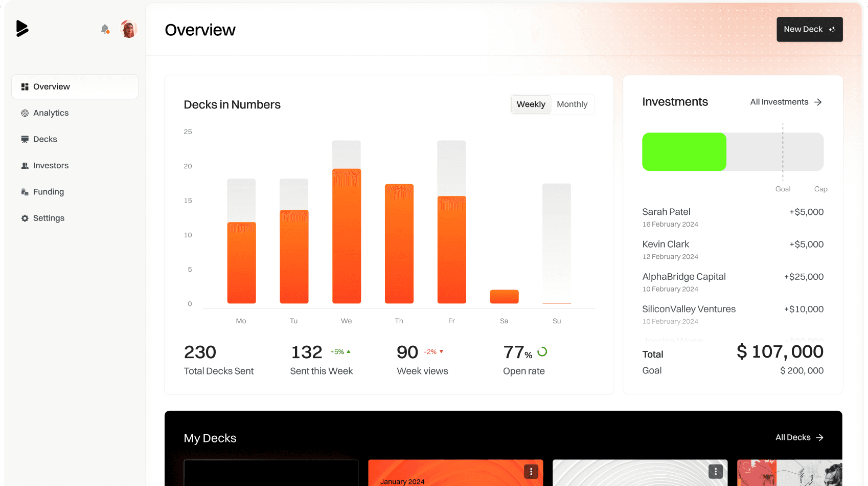
Task: Open Investors section
Action: point(75,166)
